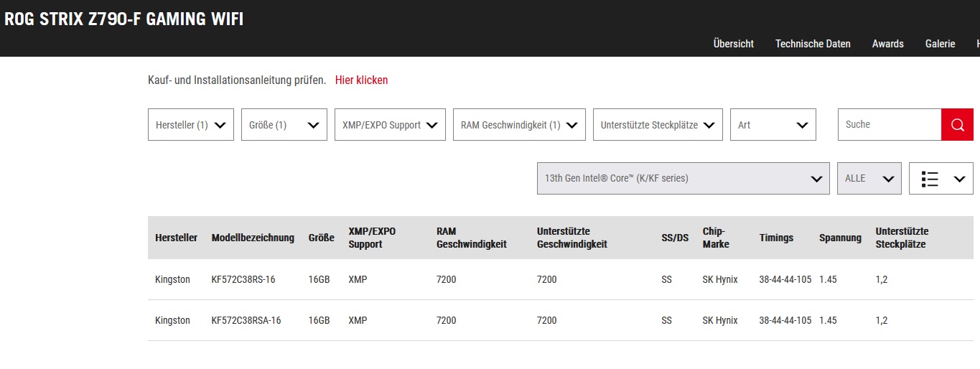Open the Größe filter dropdown
980x369 pixels.
pyautogui.click(x=284, y=125)
